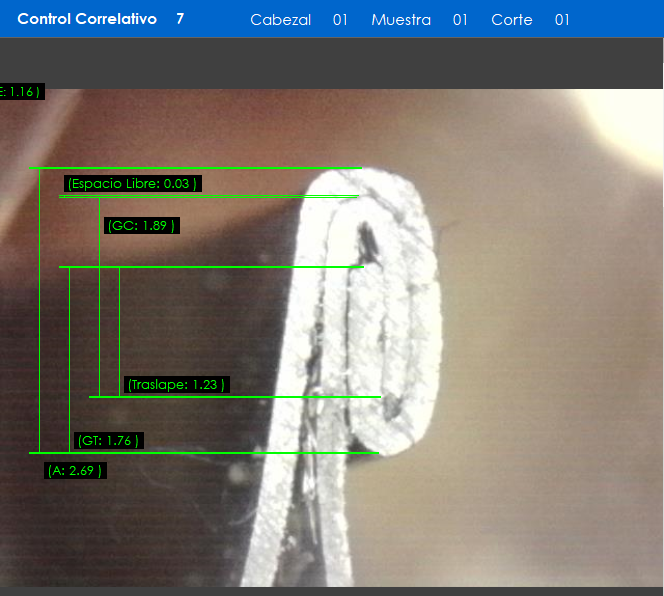
Task: Click the Cabezal label in header
Action: click(280, 20)
